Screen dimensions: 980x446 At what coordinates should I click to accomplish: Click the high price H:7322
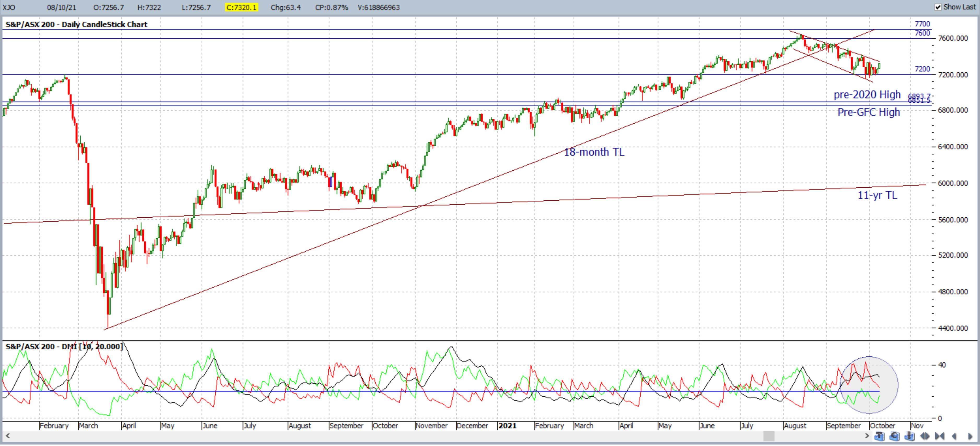[149, 7]
